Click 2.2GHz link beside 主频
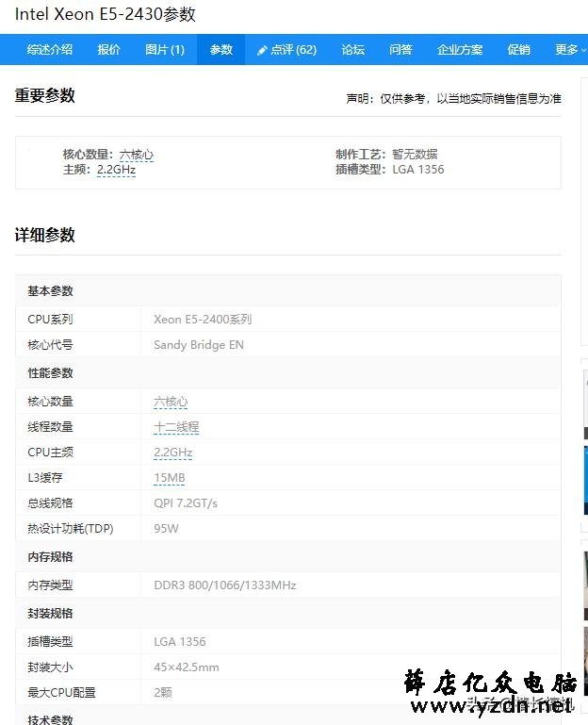Screen dimensions: 588x725 point(116,170)
